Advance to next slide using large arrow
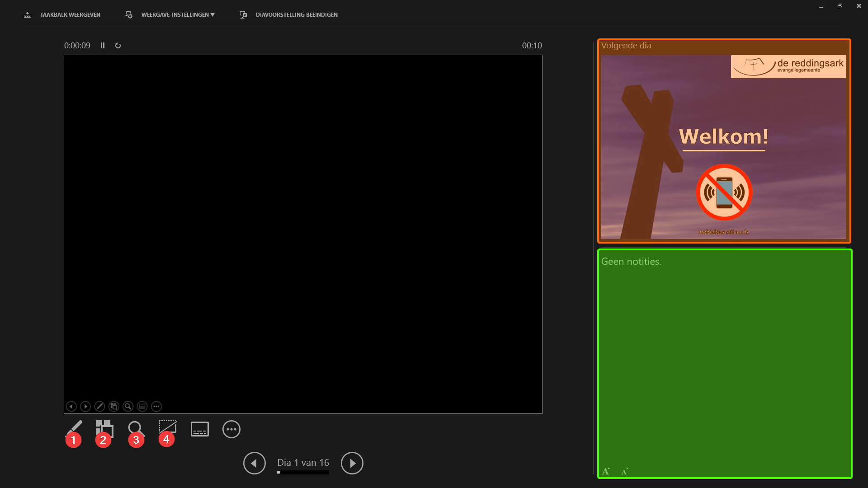This screenshot has height=488, width=868. [352, 463]
